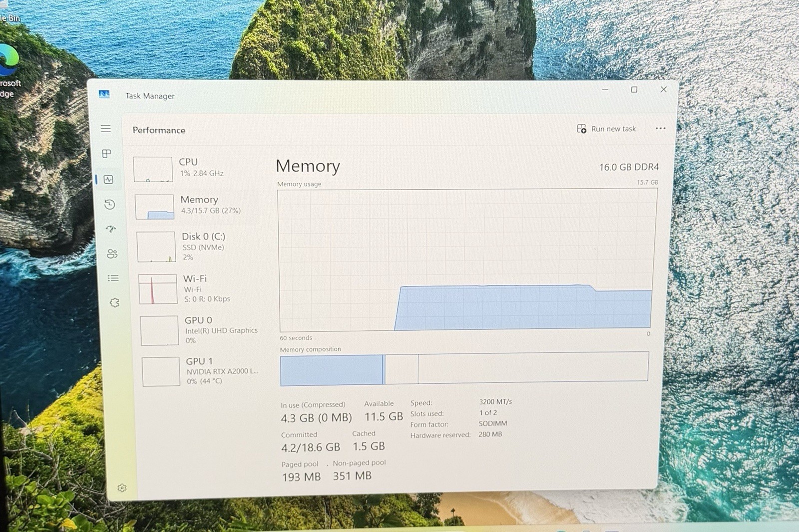Click the Memory heading text

[x=308, y=166]
